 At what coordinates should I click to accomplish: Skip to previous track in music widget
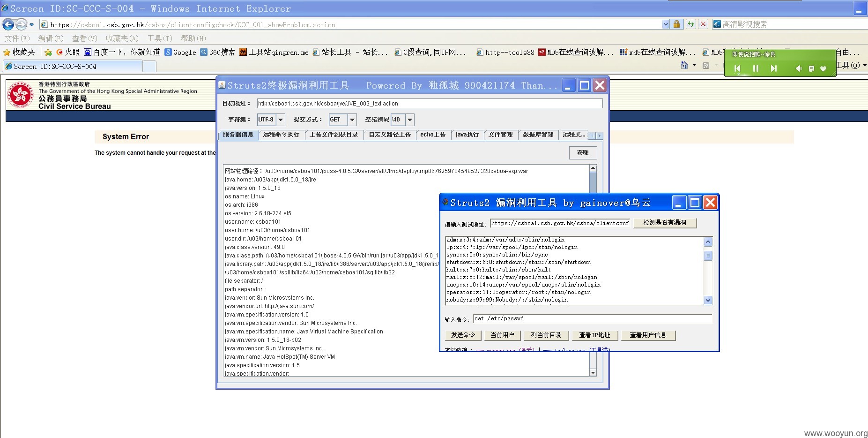(737, 68)
